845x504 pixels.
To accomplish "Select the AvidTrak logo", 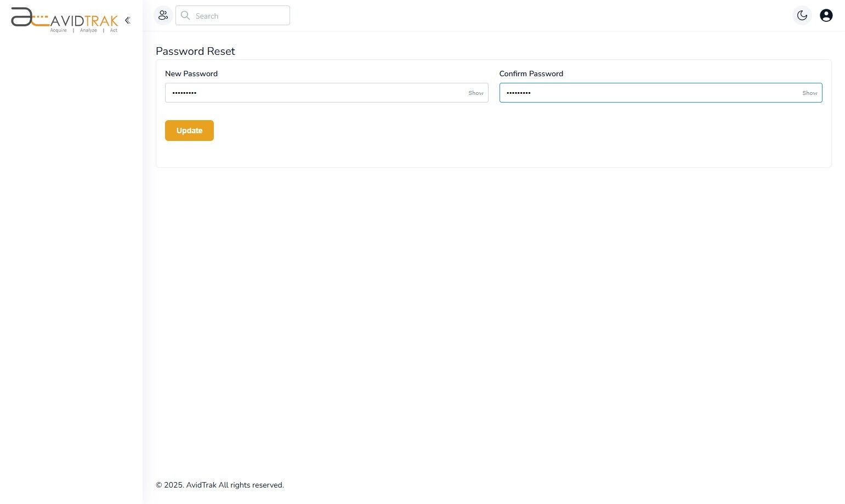I will pyautogui.click(x=63, y=19).
